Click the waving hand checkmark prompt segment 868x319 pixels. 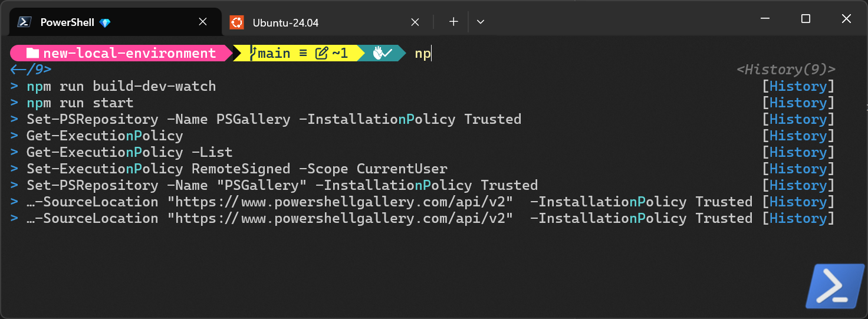382,54
